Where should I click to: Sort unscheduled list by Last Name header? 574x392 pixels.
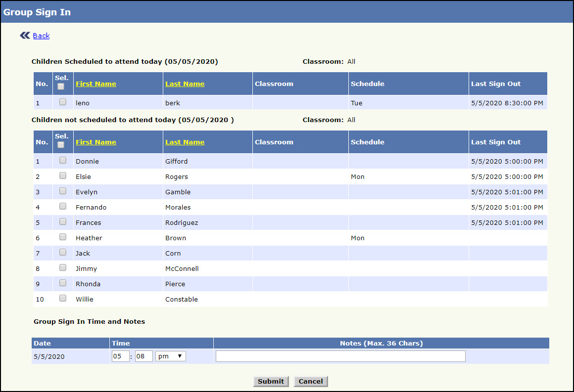185,142
